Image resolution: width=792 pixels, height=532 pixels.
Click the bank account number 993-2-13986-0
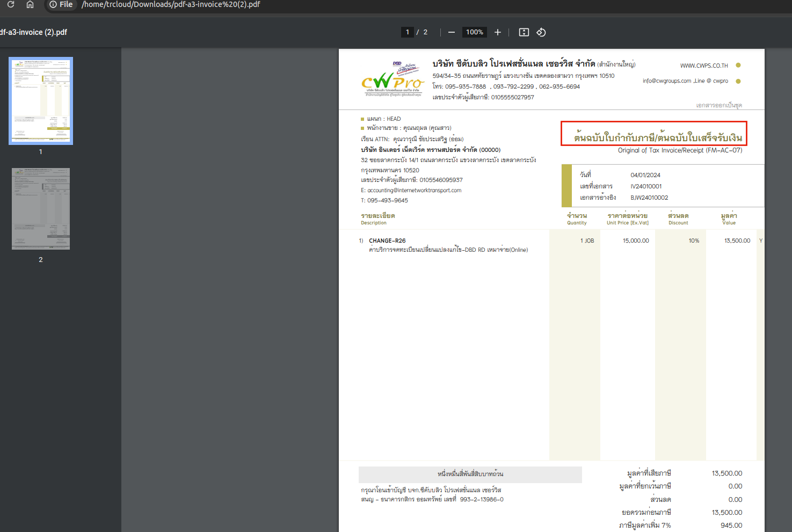click(482, 499)
